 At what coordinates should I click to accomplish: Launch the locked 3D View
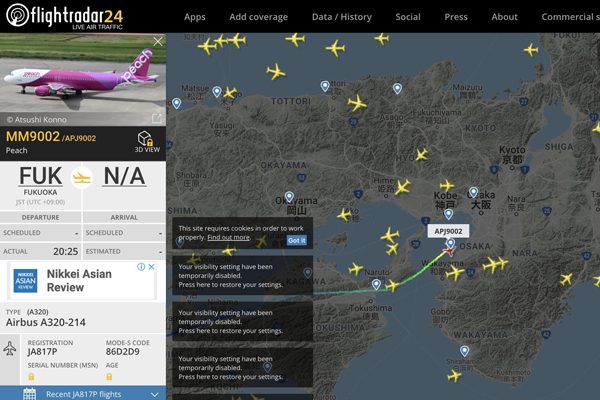[x=147, y=142]
